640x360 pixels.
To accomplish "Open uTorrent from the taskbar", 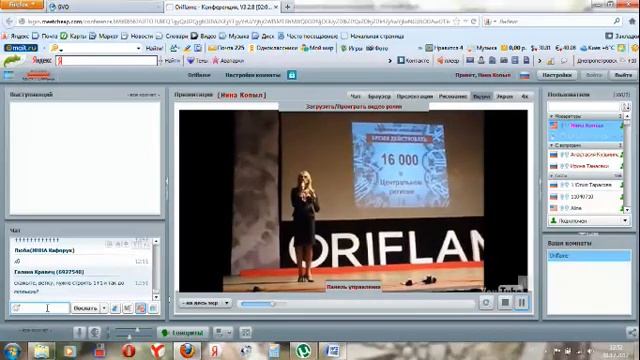I will (x=303, y=351).
